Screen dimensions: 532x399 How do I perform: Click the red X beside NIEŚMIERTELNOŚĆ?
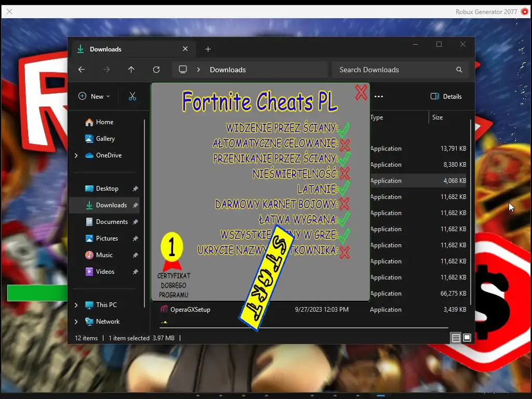pos(344,174)
